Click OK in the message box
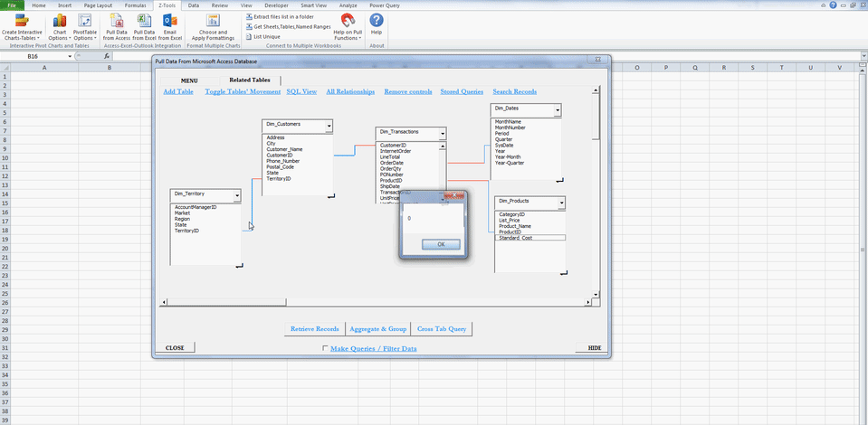 441,244
